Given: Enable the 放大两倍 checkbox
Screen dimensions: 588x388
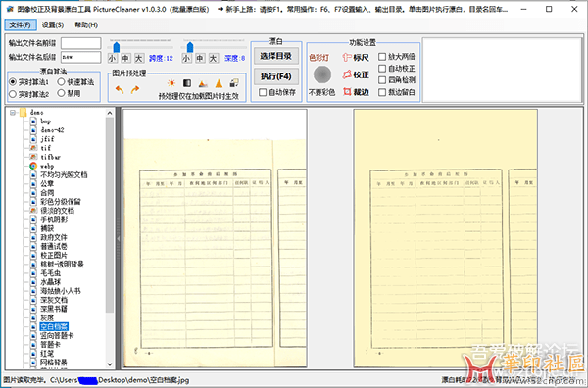Looking at the screenshot, I should pos(382,57).
